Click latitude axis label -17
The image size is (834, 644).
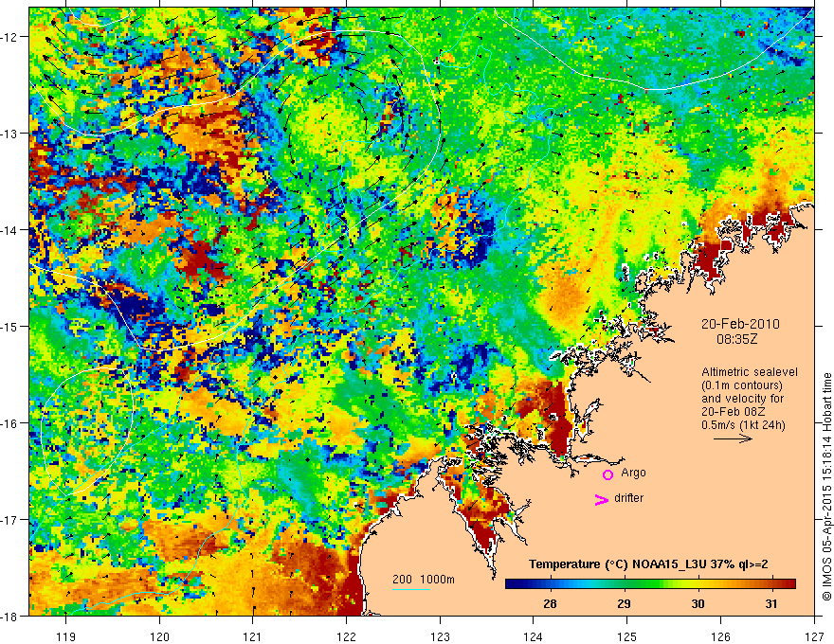[x=9, y=519]
